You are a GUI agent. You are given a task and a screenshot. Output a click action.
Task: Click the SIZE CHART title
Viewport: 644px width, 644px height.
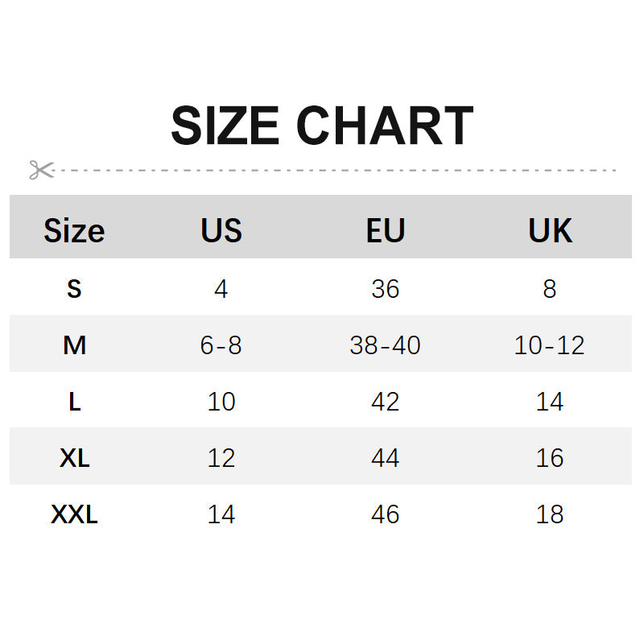(322, 126)
